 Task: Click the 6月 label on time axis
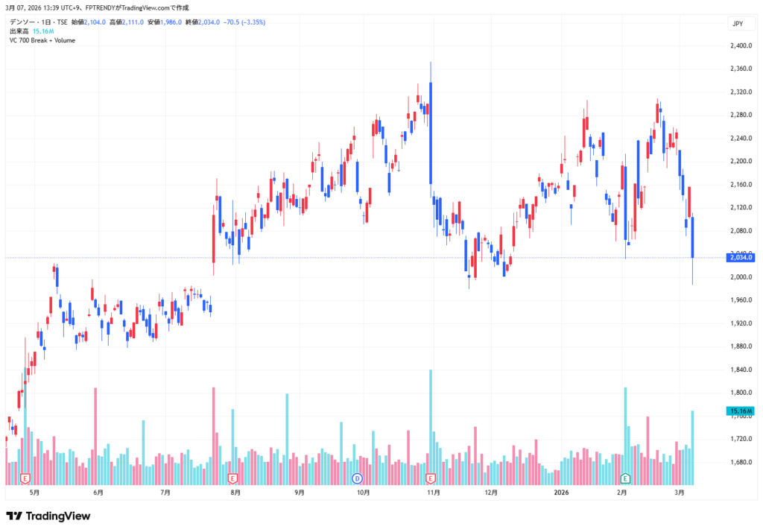(98, 493)
